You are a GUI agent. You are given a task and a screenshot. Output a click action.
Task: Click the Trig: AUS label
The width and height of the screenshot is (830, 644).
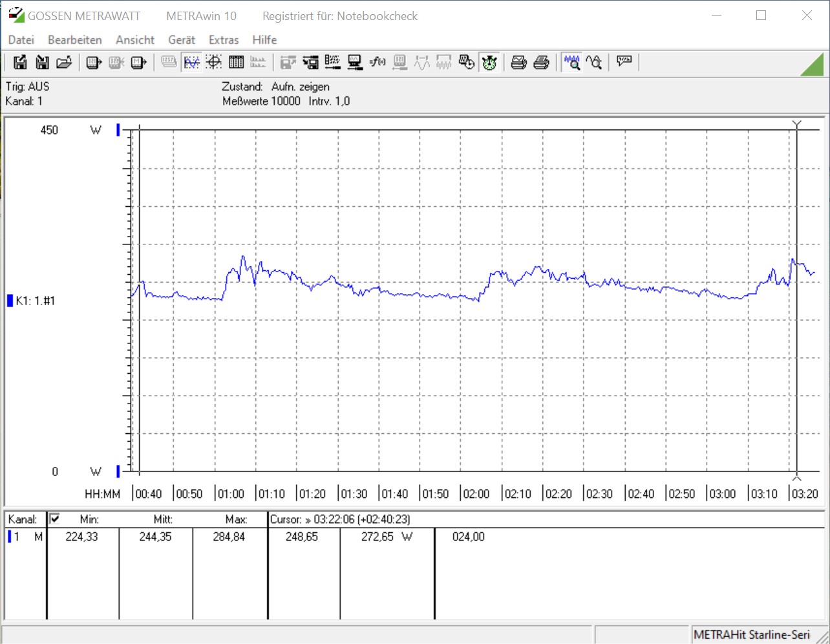point(27,87)
